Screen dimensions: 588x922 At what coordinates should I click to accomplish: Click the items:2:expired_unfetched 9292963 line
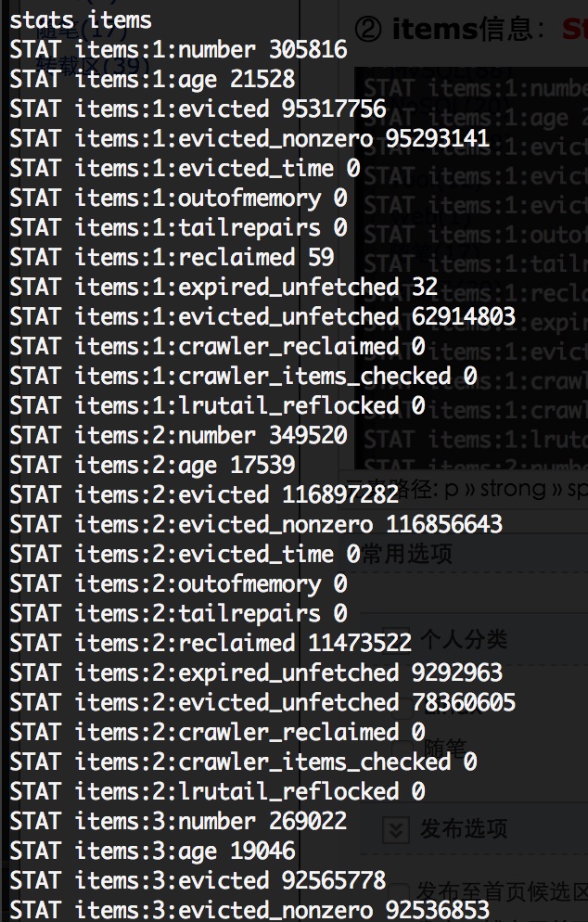pos(256,672)
